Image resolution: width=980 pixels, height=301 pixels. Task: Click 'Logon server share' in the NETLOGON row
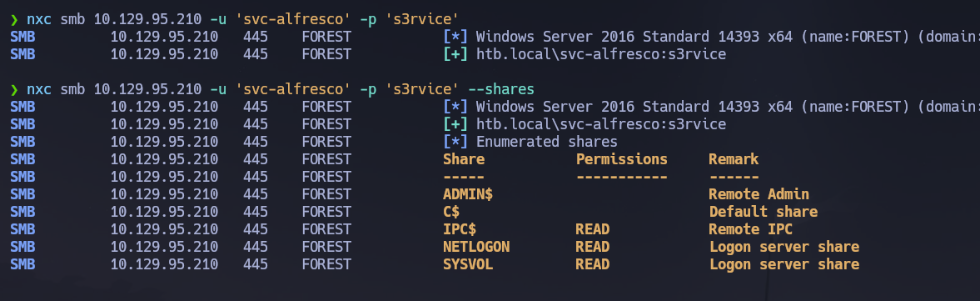pyautogui.click(x=784, y=247)
